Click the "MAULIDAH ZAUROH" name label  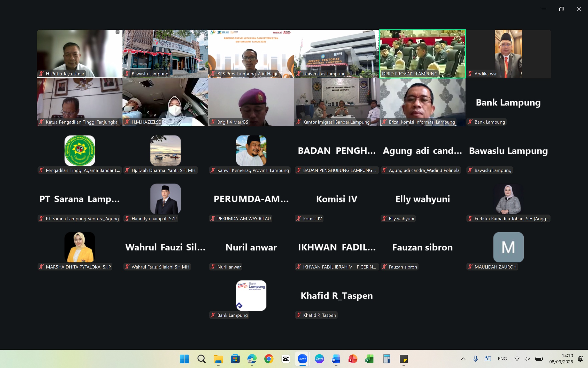point(495,267)
